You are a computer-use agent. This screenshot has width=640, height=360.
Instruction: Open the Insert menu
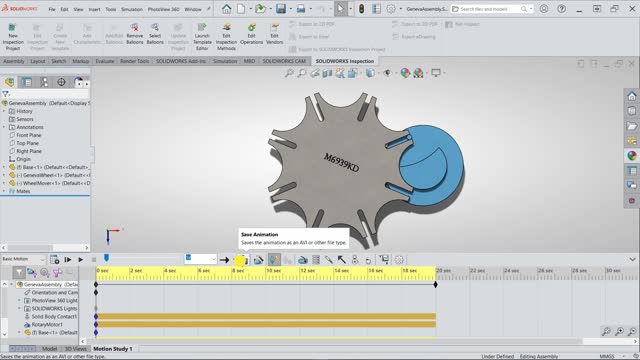(x=94, y=9)
